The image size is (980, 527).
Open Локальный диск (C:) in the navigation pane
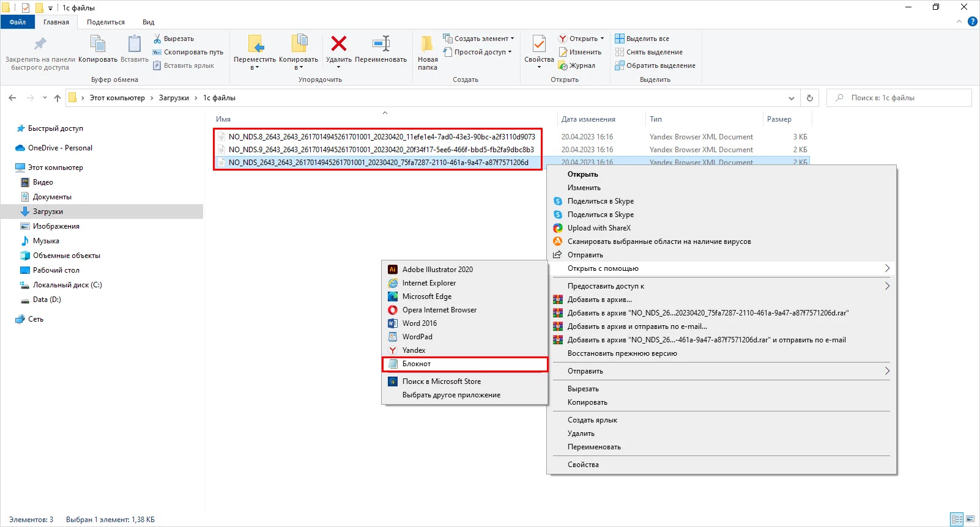pyautogui.click(x=67, y=285)
